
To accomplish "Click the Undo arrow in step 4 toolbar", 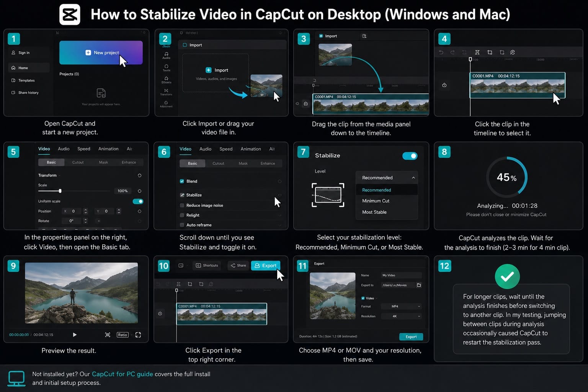I will (441, 52).
